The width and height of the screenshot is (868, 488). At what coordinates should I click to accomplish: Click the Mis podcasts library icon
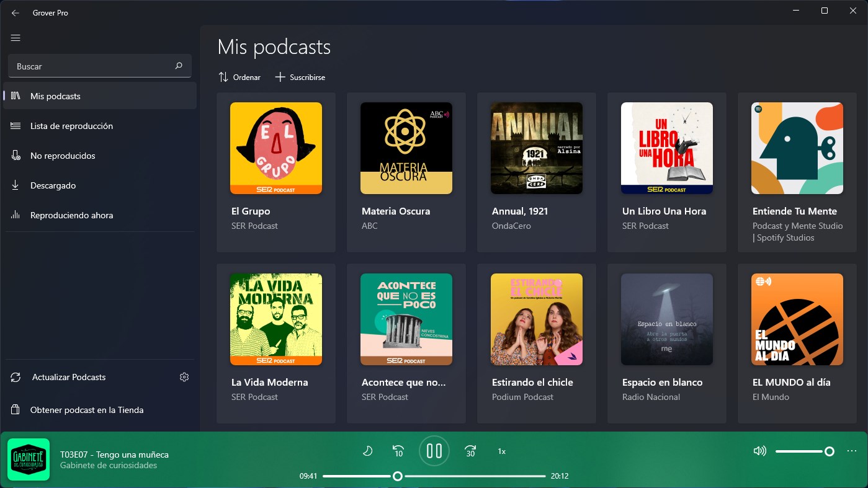(x=16, y=96)
